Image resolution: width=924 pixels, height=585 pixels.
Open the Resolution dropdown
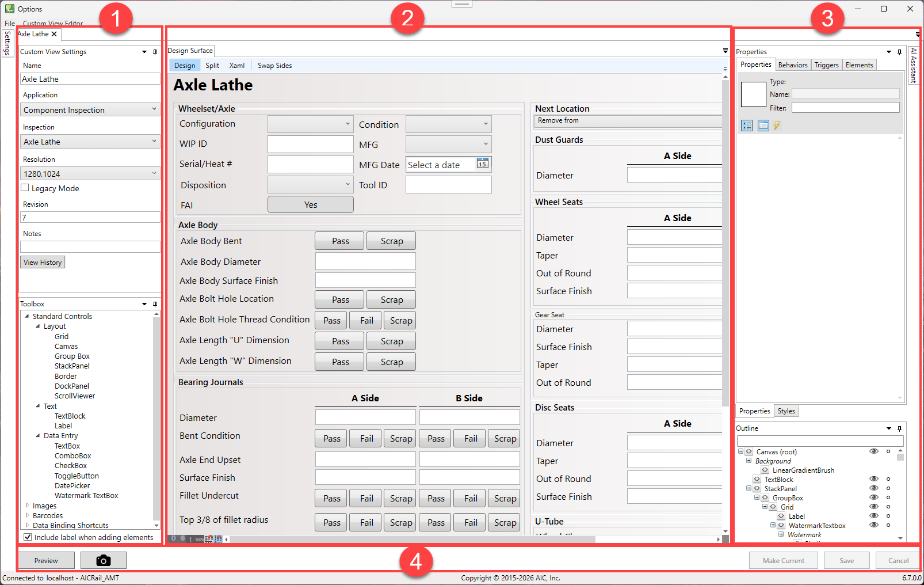[90, 173]
